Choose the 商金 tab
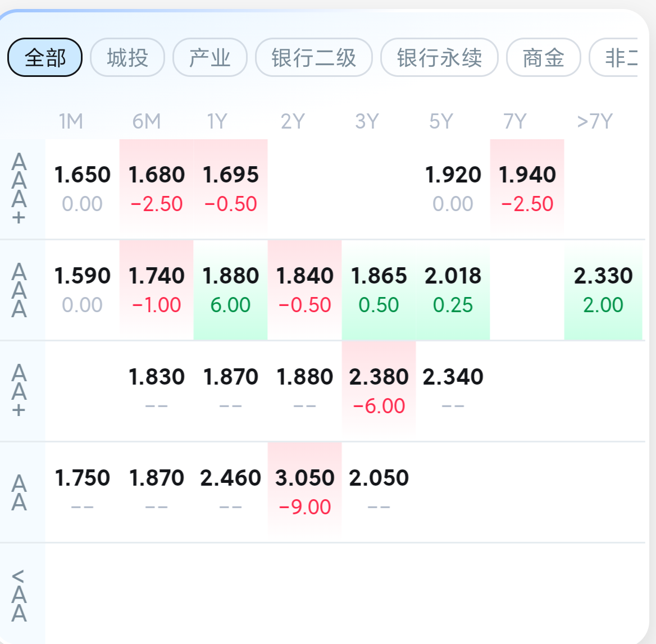 point(543,57)
